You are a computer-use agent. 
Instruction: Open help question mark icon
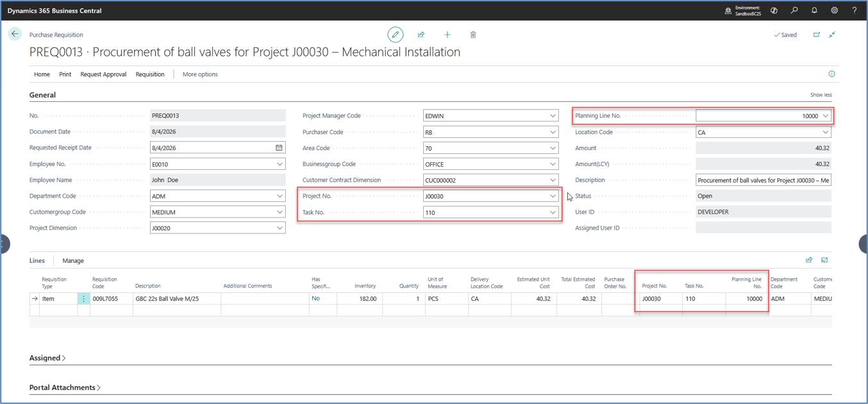[x=854, y=10]
